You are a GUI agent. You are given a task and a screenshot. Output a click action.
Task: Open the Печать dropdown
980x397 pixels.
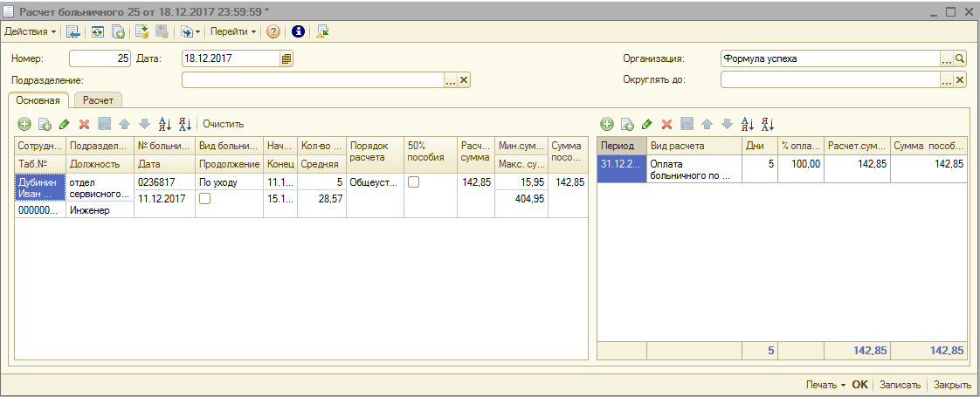tap(825, 385)
